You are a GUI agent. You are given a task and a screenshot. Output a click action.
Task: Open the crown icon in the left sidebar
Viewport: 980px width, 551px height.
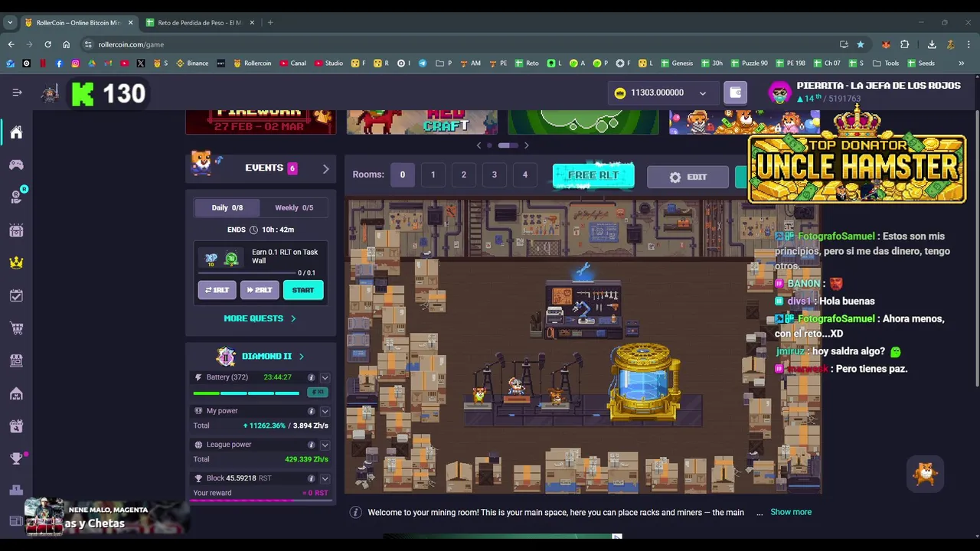click(16, 262)
